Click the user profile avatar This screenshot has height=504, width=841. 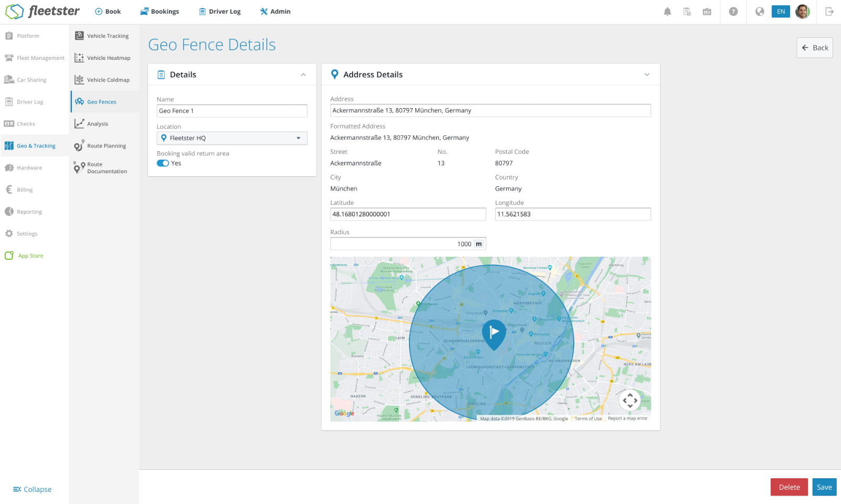(803, 12)
